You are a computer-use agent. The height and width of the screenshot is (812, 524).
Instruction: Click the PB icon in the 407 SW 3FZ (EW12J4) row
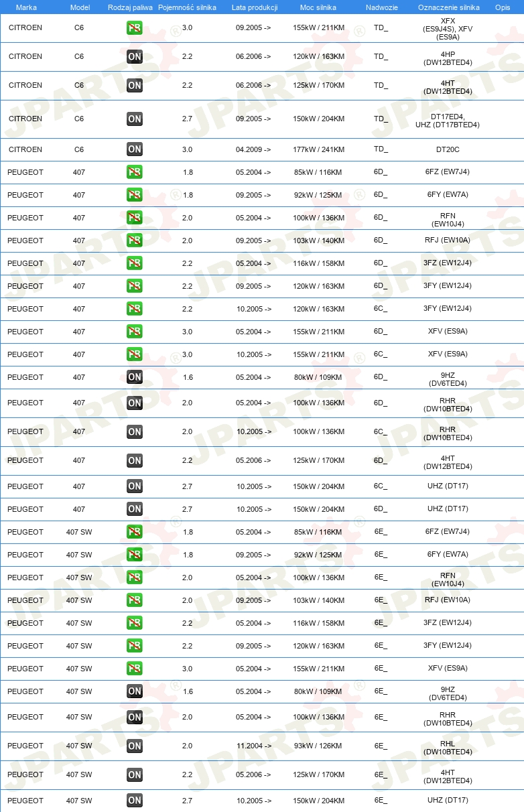134,623
